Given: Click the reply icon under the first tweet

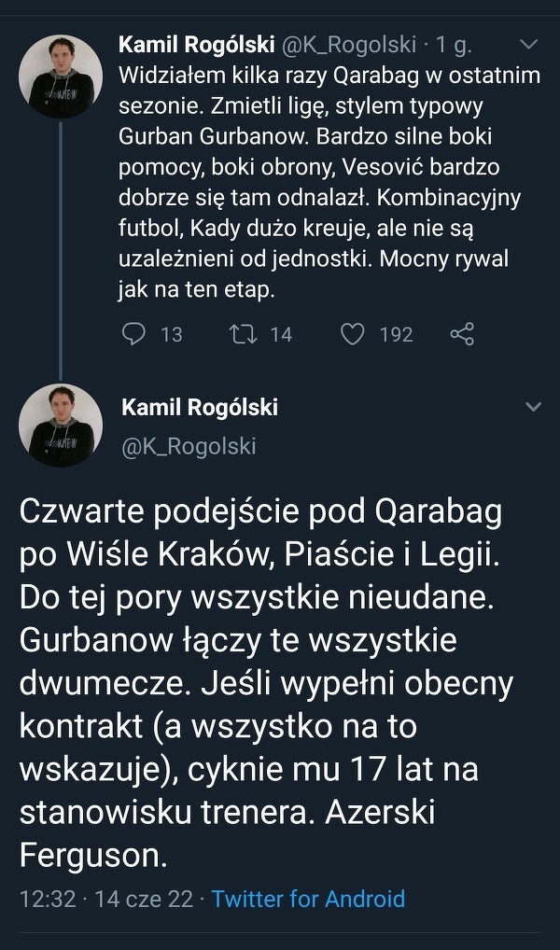Looking at the screenshot, I should tap(134, 333).
